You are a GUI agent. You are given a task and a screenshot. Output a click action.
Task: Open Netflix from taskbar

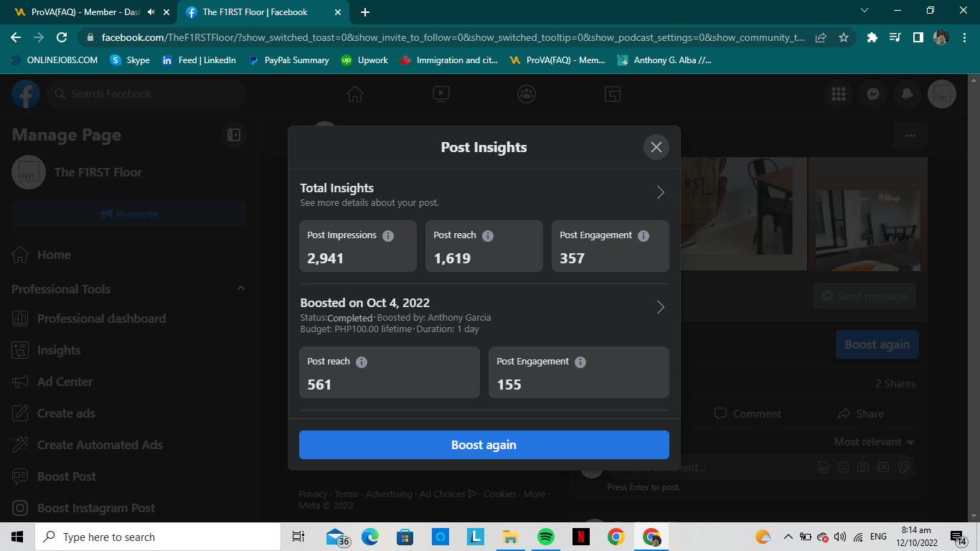(x=581, y=537)
